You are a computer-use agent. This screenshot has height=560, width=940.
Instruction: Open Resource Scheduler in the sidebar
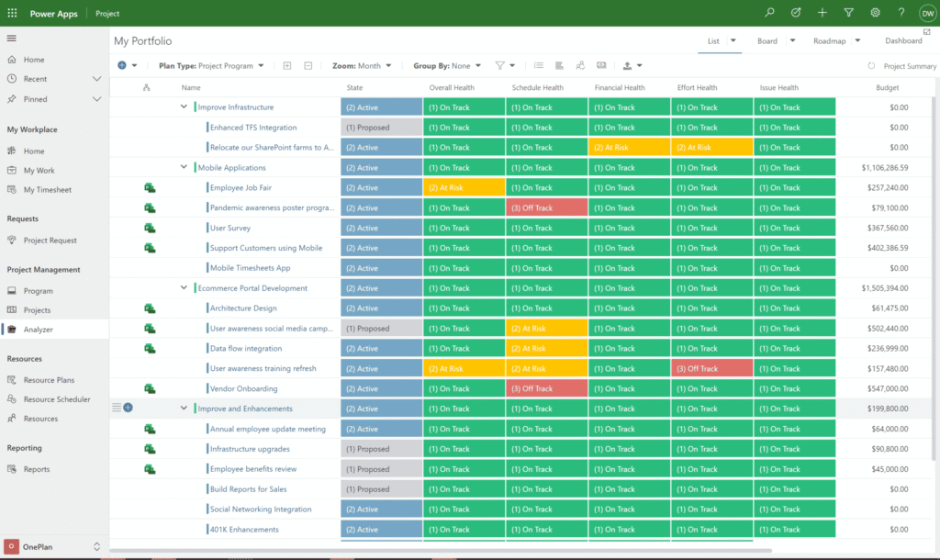click(57, 399)
